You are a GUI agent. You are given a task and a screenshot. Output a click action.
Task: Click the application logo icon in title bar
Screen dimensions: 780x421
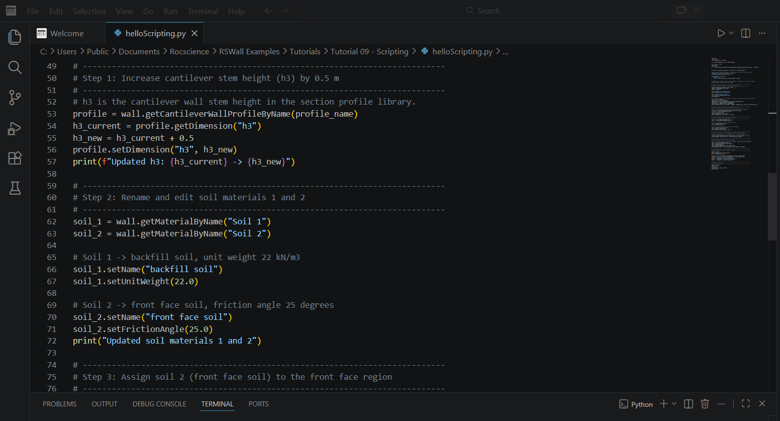[x=11, y=10]
